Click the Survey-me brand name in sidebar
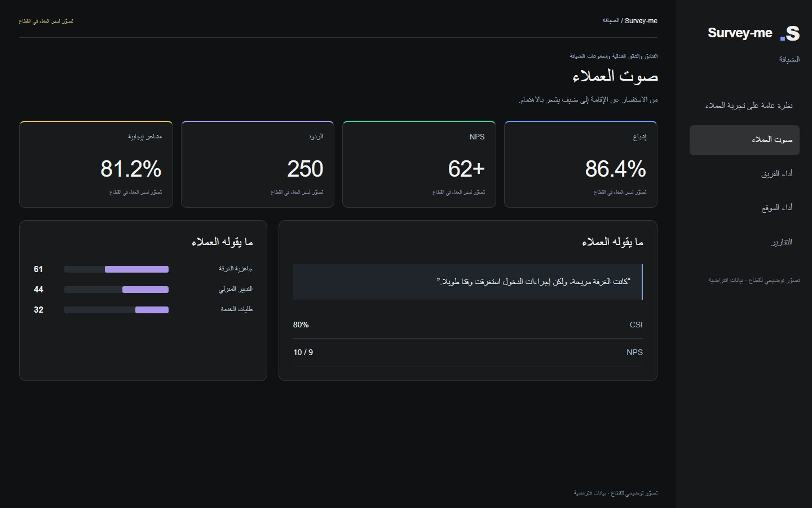The height and width of the screenshot is (508, 812). pos(740,33)
